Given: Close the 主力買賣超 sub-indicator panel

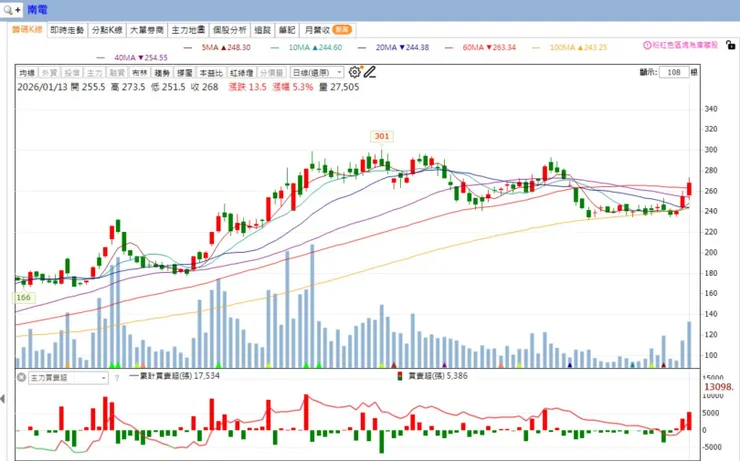Looking at the screenshot, I should point(21,377).
